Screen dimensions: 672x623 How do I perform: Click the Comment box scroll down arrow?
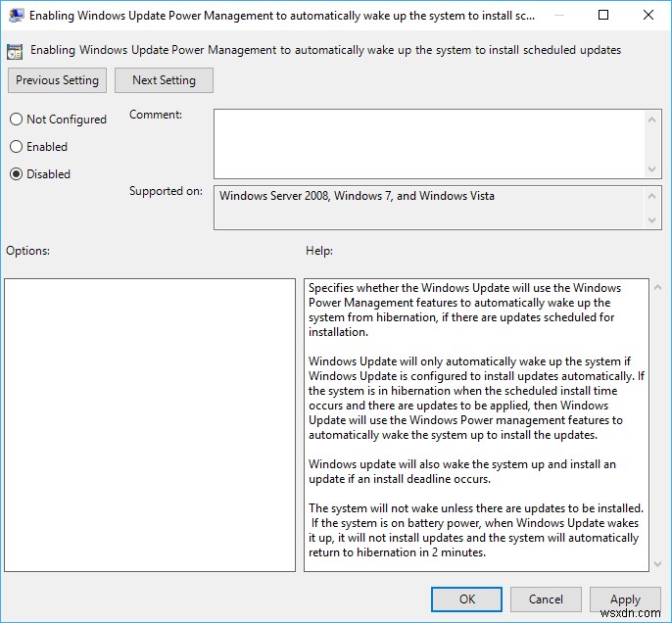point(651,168)
